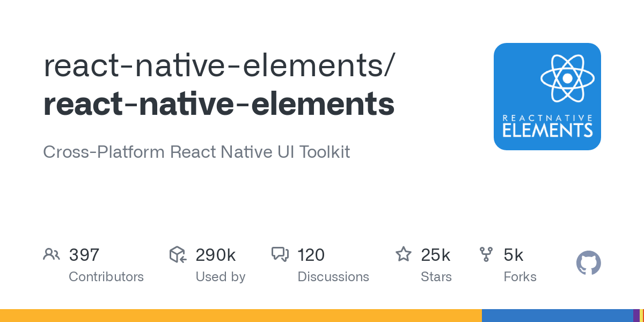Click the Forks label text
This screenshot has height=322, width=644.
pyautogui.click(x=519, y=277)
